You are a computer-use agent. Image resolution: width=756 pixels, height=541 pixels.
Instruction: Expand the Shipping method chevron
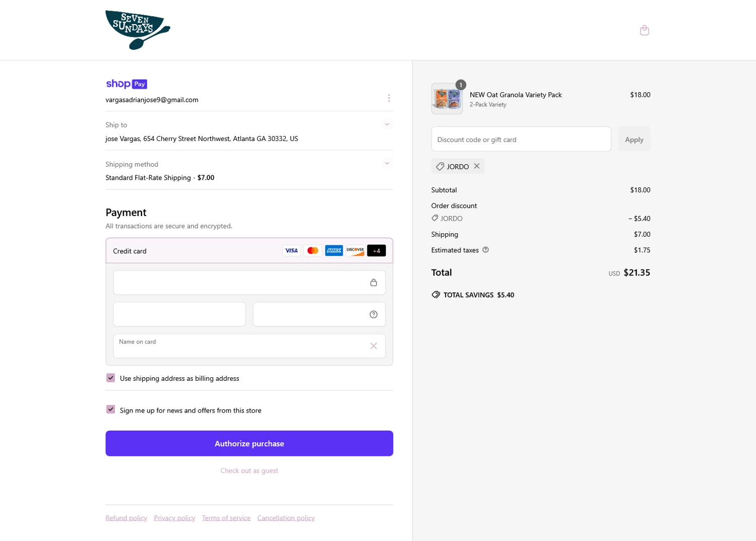click(x=387, y=164)
